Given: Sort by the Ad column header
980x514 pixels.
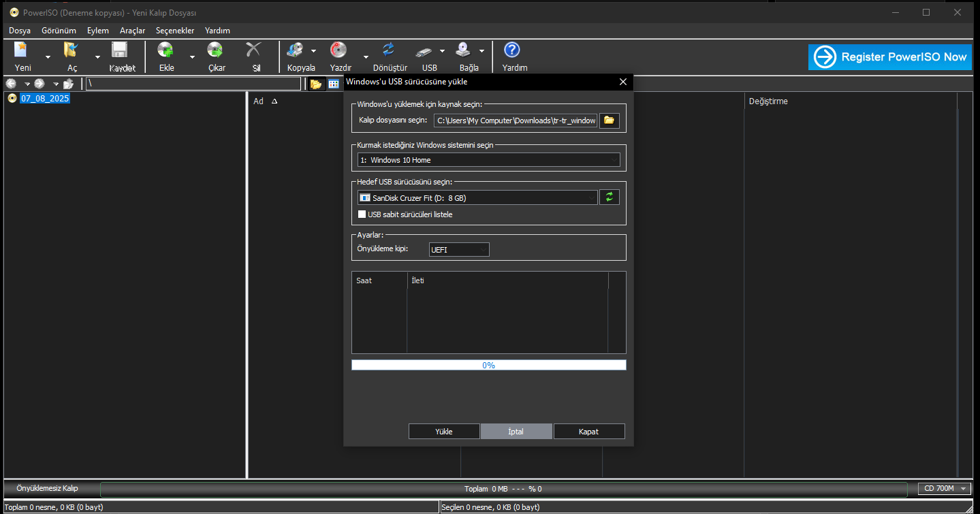Looking at the screenshot, I should tap(258, 101).
